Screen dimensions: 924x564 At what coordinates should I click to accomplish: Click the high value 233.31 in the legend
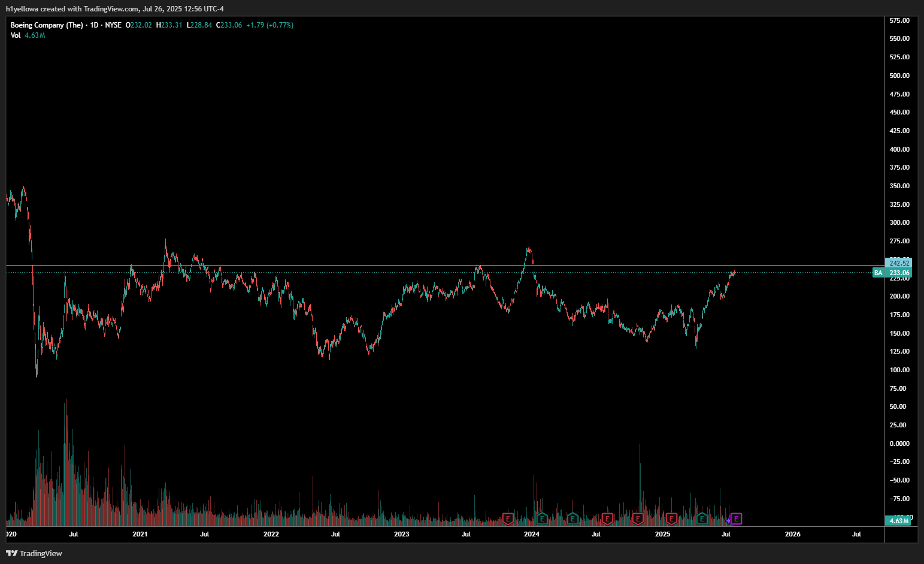(172, 25)
